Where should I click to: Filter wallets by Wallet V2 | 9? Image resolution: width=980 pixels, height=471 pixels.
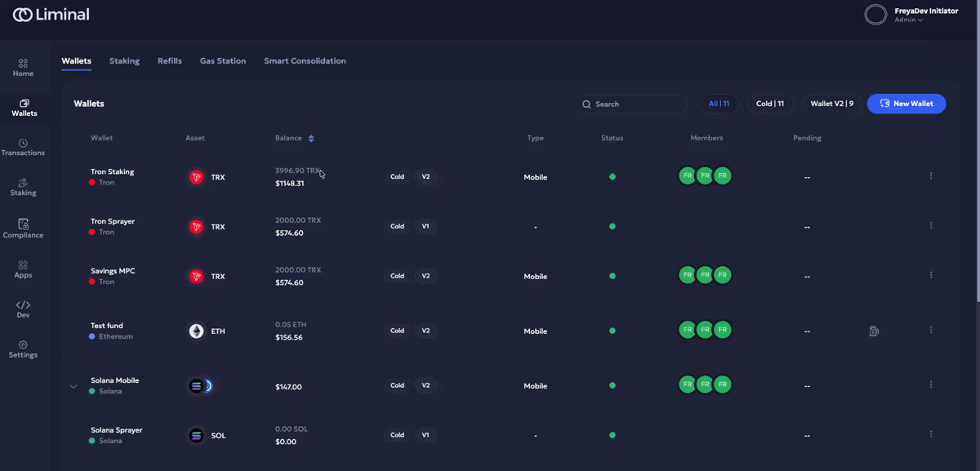pos(831,104)
